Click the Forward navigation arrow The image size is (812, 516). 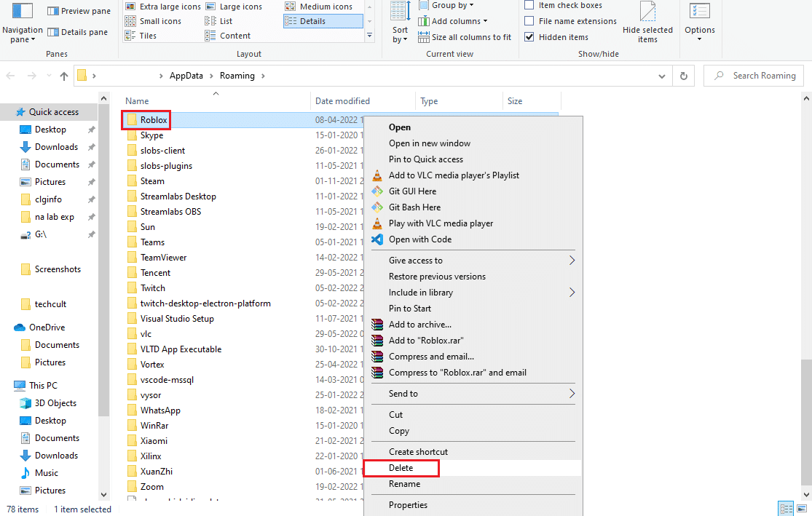(x=31, y=76)
